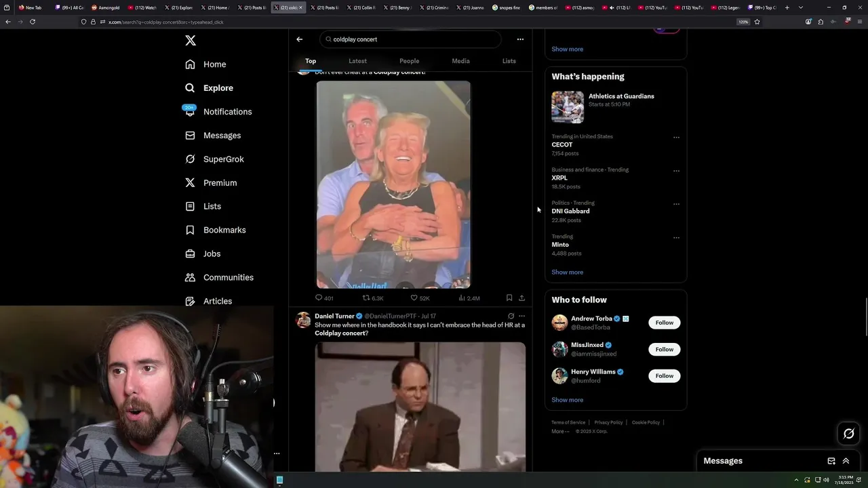
Task: Click the browser reload button
Action: tap(33, 22)
